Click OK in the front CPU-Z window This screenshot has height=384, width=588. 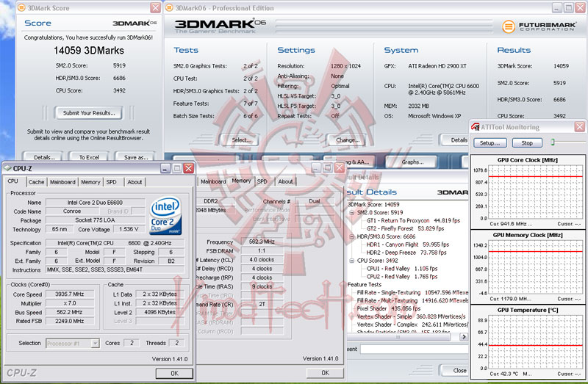(174, 373)
